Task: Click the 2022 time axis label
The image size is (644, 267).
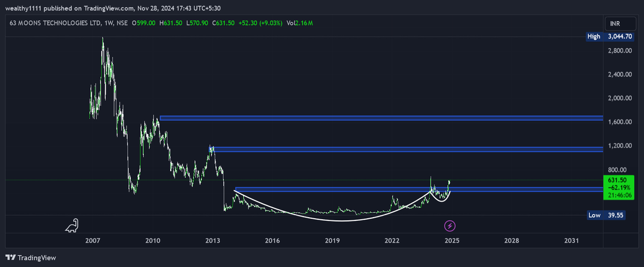Action: pos(392,241)
